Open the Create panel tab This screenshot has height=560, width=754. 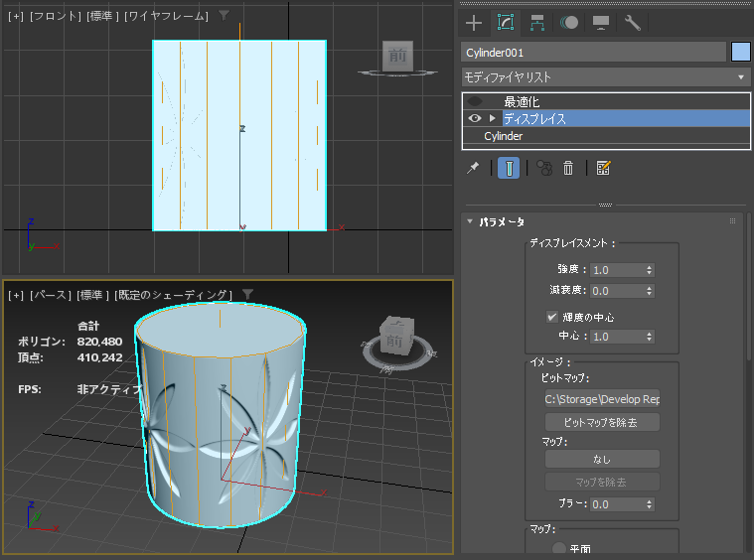[x=474, y=23]
